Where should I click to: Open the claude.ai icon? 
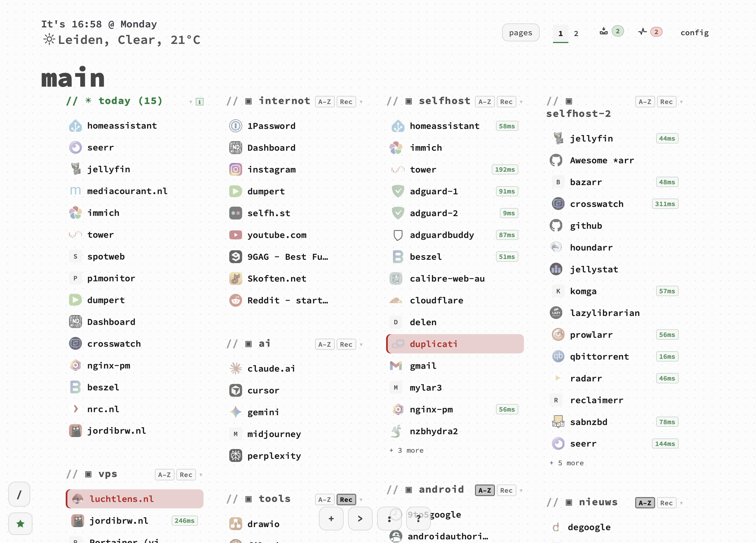(x=235, y=368)
